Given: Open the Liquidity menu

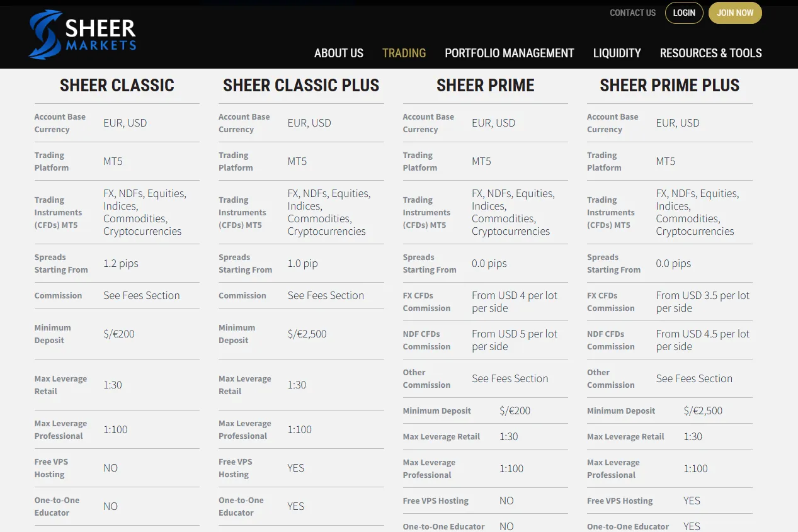Looking at the screenshot, I should pyautogui.click(x=617, y=53).
